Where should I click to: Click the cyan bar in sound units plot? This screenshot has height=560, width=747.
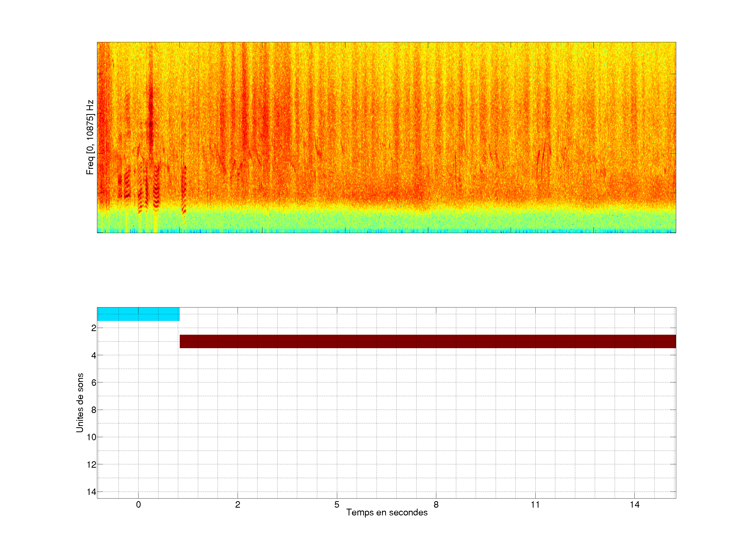click(x=138, y=314)
